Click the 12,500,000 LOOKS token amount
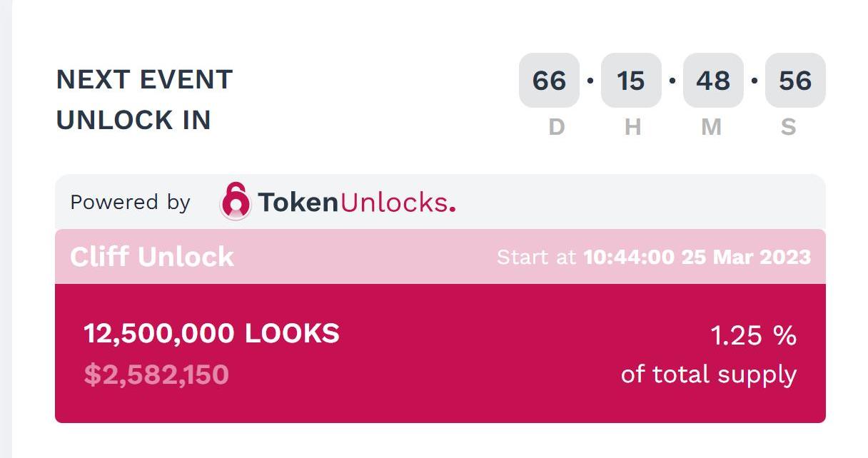Image resolution: width=868 pixels, height=458 pixels. click(x=211, y=333)
